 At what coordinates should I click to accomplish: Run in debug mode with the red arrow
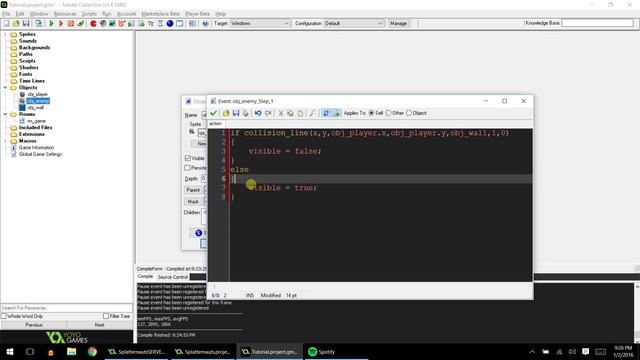coord(61,24)
